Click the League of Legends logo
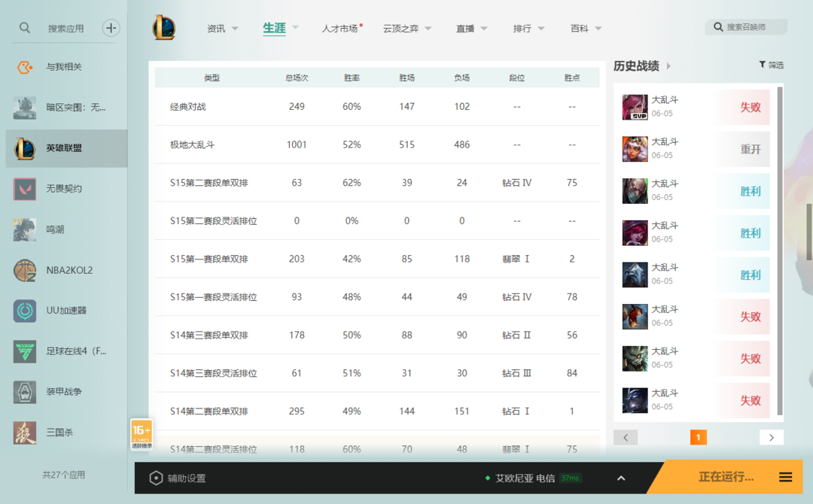 tap(164, 27)
